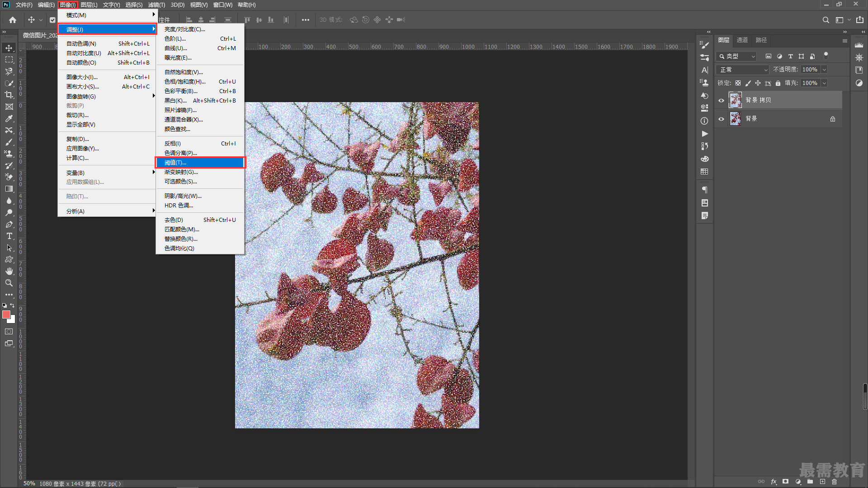Select the Eyedropper tool
This screenshot has width=868, height=488.
coord(9,118)
